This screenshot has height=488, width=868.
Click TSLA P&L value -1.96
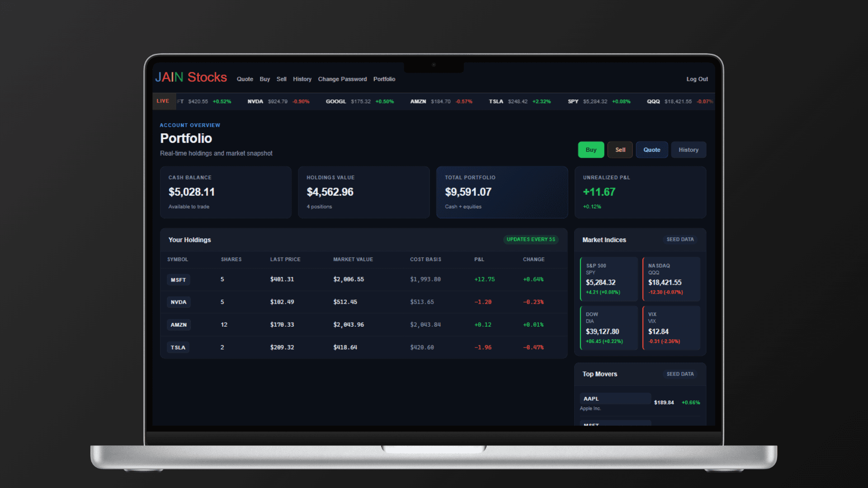click(x=483, y=347)
